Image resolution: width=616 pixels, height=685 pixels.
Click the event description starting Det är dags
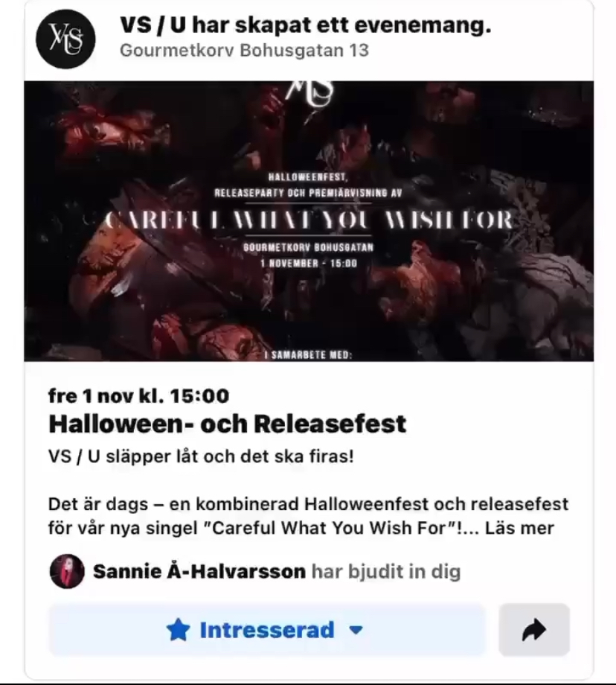pyautogui.click(x=308, y=516)
